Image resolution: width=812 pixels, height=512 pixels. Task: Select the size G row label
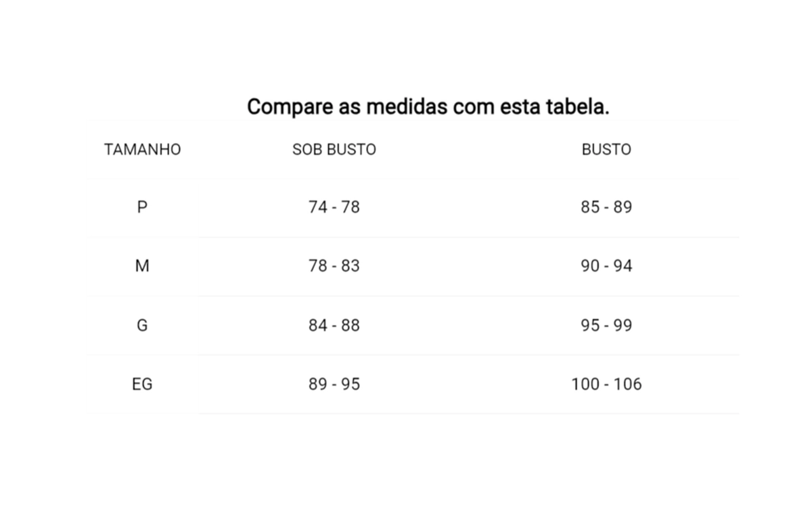tap(142, 325)
